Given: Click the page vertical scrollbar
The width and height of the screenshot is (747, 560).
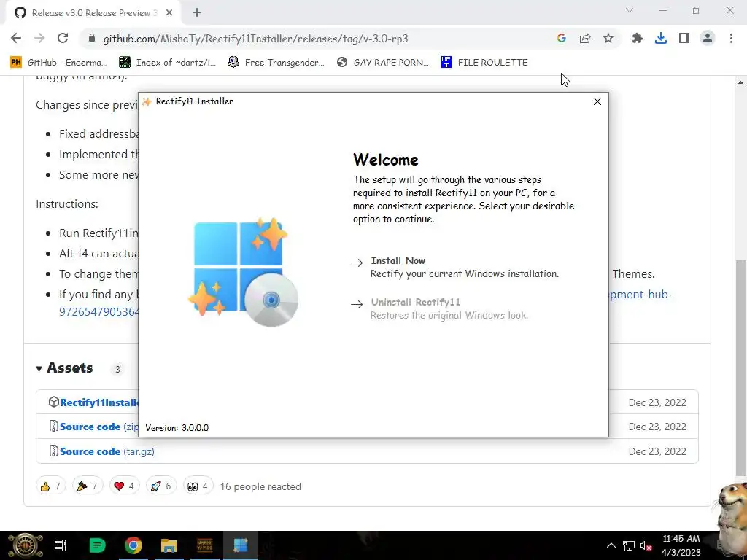Looking at the screenshot, I should pos(740,367).
